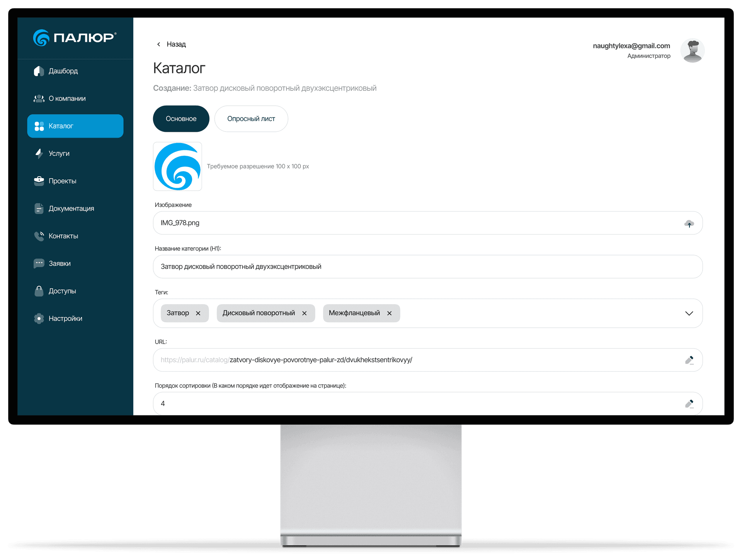Remove the Межфланцевый tag
742x560 pixels.
[390, 313]
